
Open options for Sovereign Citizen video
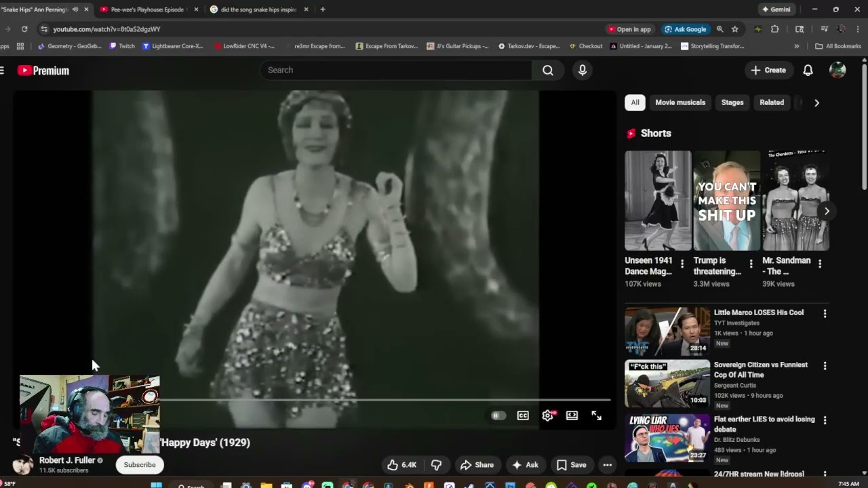pos(825,366)
